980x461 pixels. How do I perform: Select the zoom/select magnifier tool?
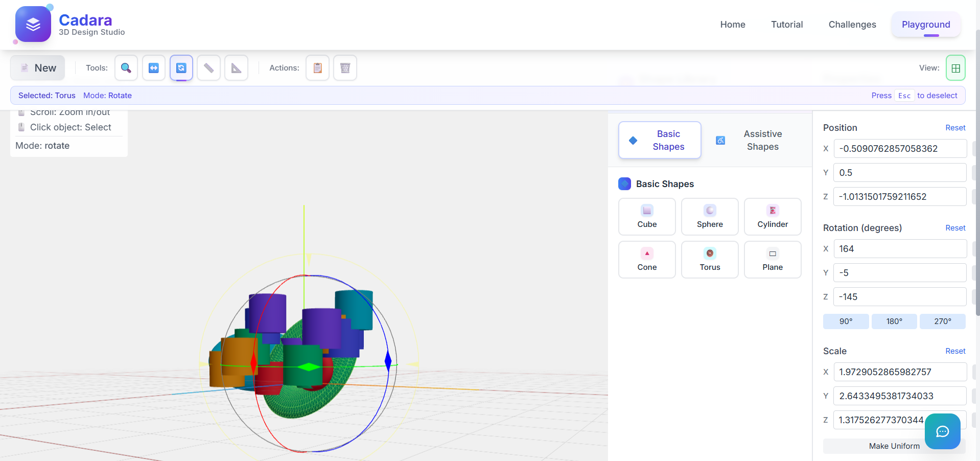click(126, 67)
